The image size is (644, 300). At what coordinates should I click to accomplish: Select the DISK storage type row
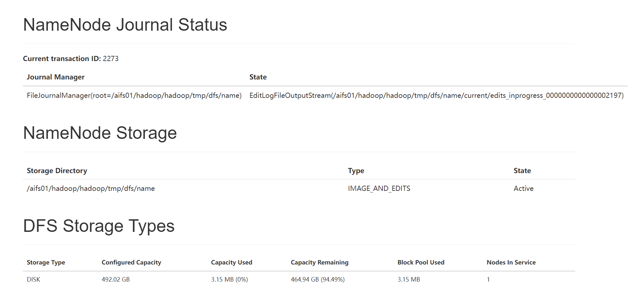(33, 279)
